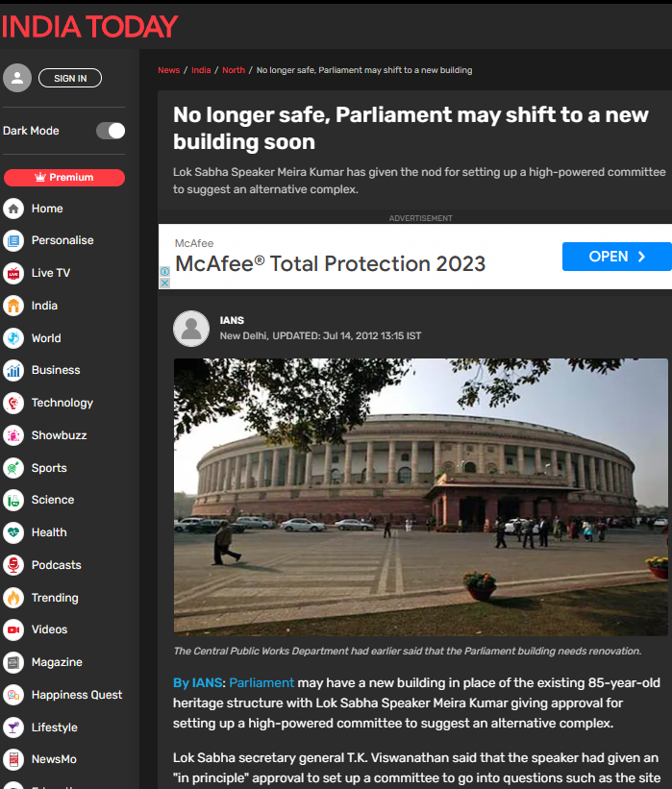The image size is (672, 789).
Task: Click the Videos camera icon
Action: click(13, 629)
